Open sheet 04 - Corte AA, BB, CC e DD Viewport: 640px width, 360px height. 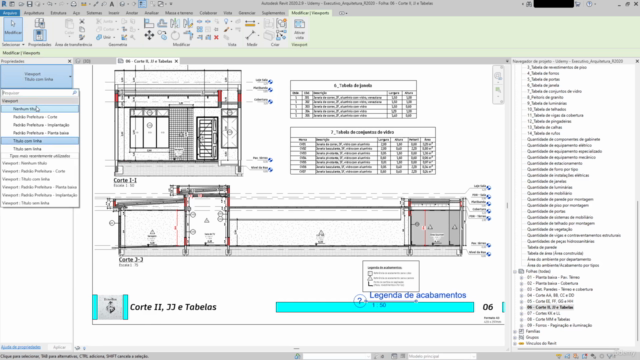[550, 296]
